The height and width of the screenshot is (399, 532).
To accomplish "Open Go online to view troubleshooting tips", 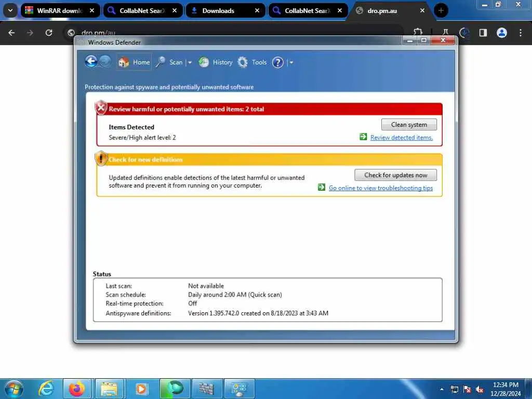I will click(x=381, y=188).
